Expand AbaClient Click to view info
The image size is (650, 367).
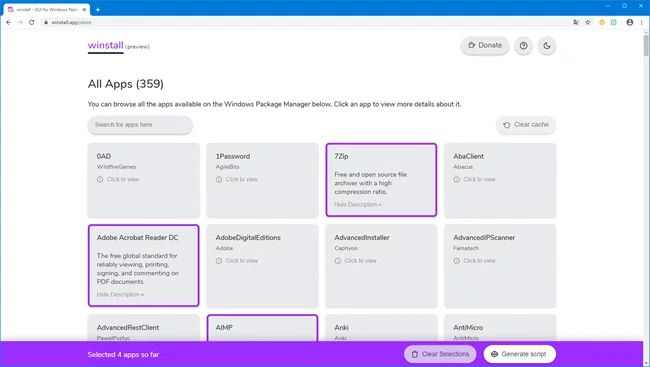474,180
